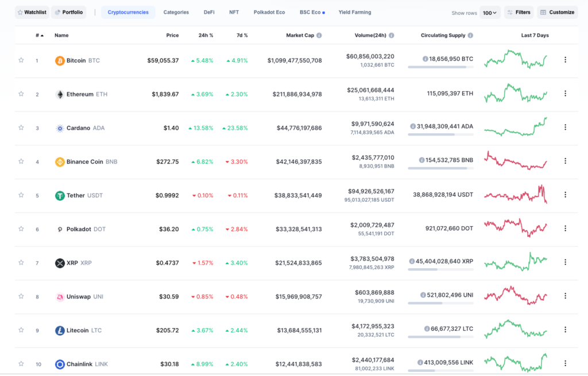This screenshot has width=588, height=376.
Task: Click the Chainlink coin logo
Action: pos(60,364)
